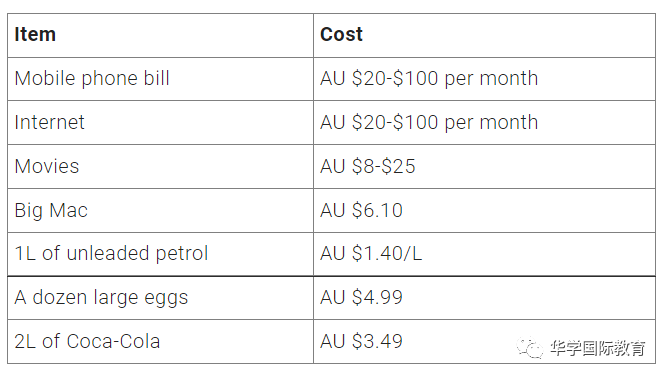Image resolution: width=667 pixels, height=378 pixels.
Task: Select the Big Mac item cell
Action: pos(160,210)
